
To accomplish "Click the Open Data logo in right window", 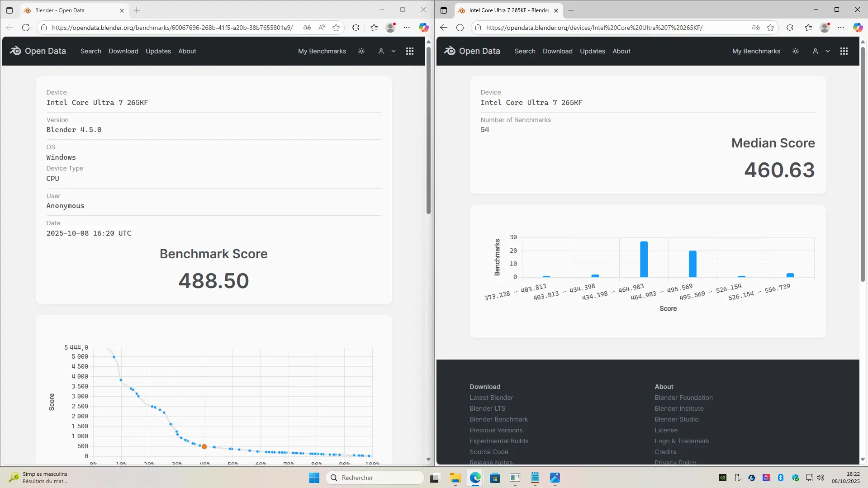I will pos(472,51).
